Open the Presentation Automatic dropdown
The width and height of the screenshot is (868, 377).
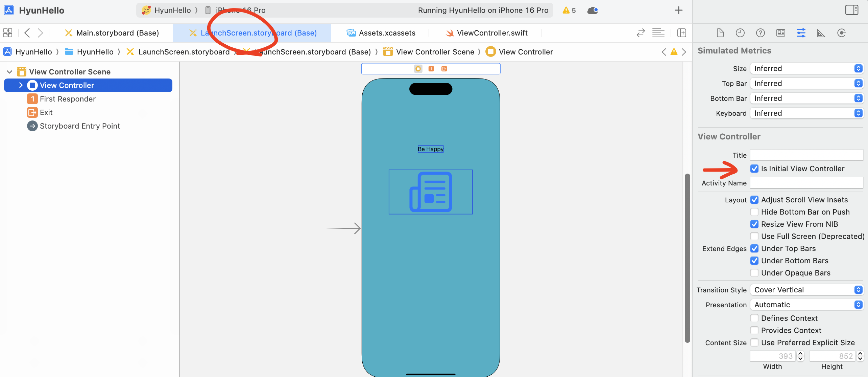coord(806,305)
